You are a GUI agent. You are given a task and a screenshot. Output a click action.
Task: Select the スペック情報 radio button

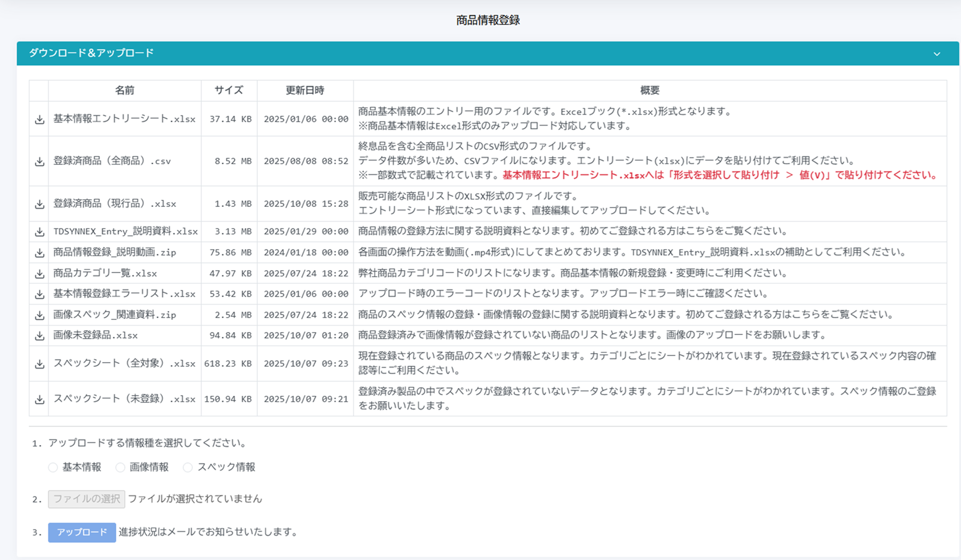point(188,467)
